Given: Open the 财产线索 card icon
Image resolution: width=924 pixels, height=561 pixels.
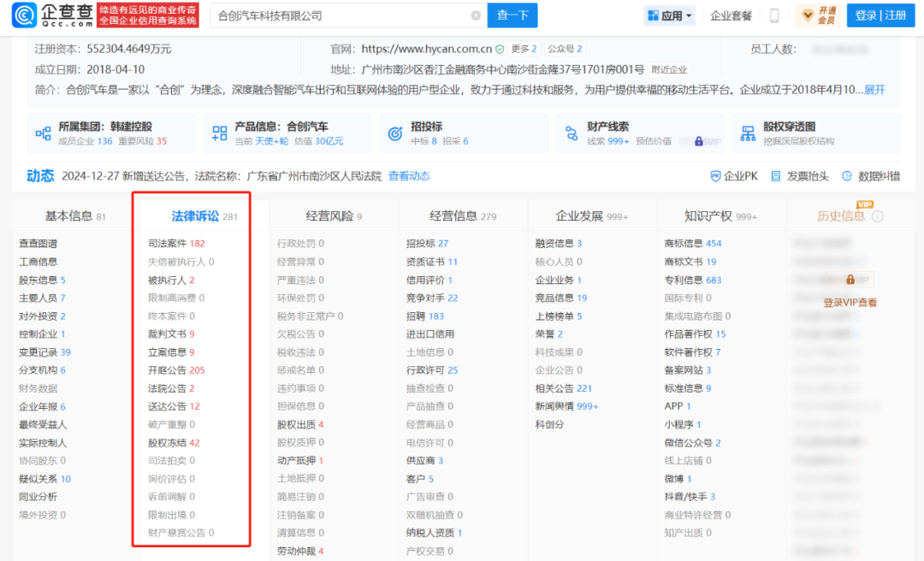Looking at the screenshot, I should click(572, 133).
